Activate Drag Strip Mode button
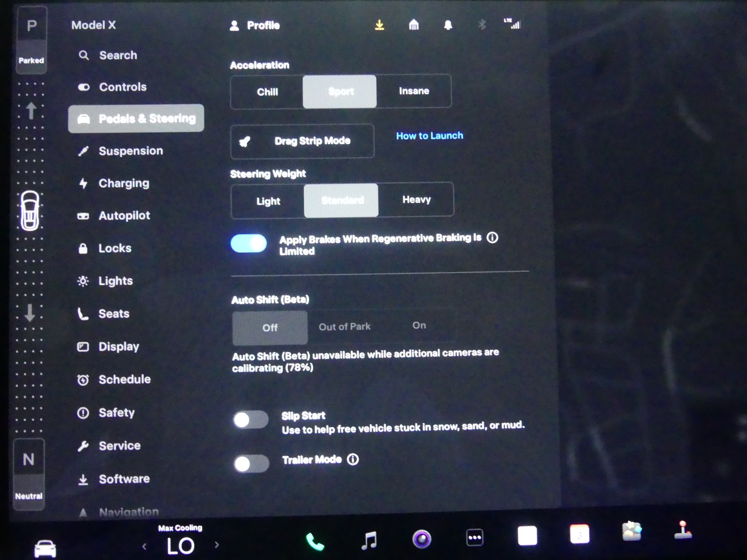 [302, 141]
